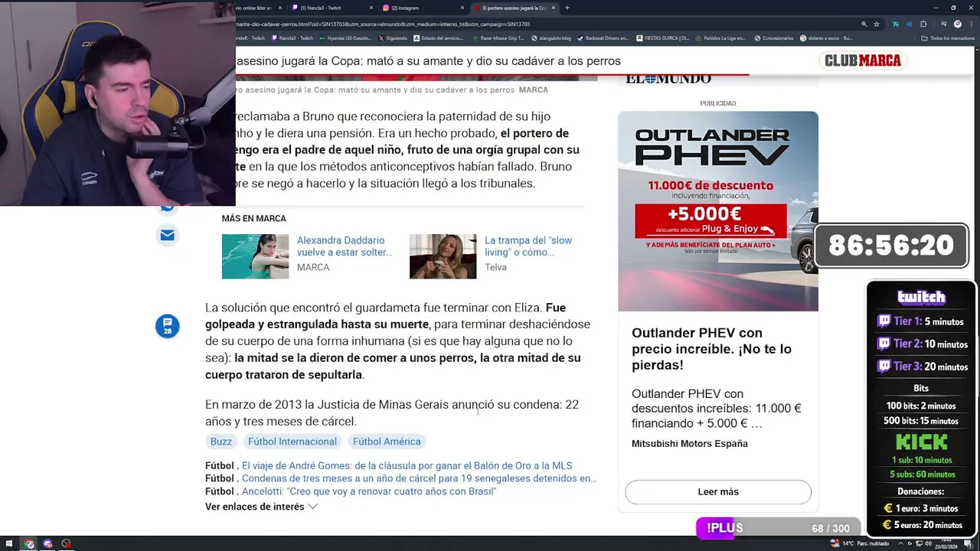Click the Leer más button in the ad
This screenshot has width=980, height=551.
coord(718,492)
